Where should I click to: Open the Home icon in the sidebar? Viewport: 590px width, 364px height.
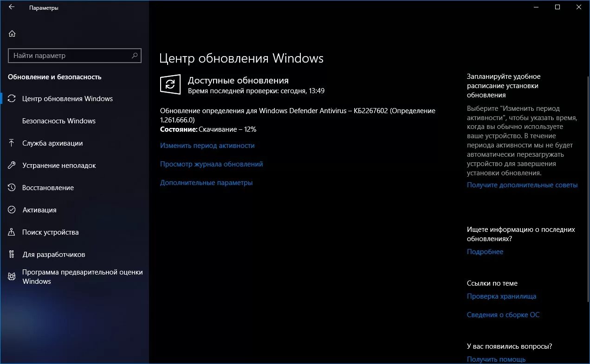[x=12, y=33]
